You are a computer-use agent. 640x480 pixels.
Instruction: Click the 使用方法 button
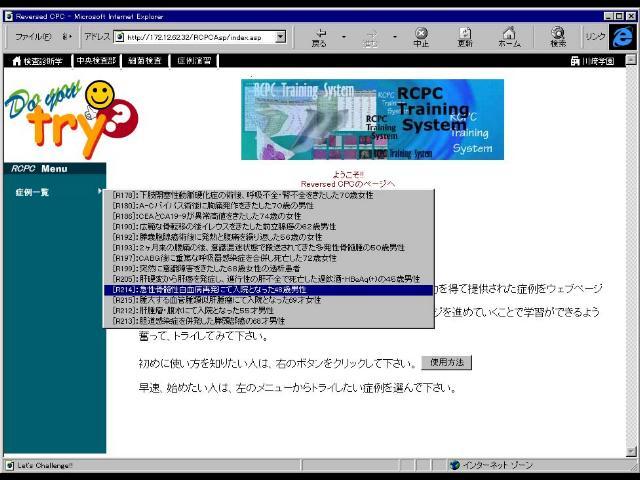coord(446,362)
